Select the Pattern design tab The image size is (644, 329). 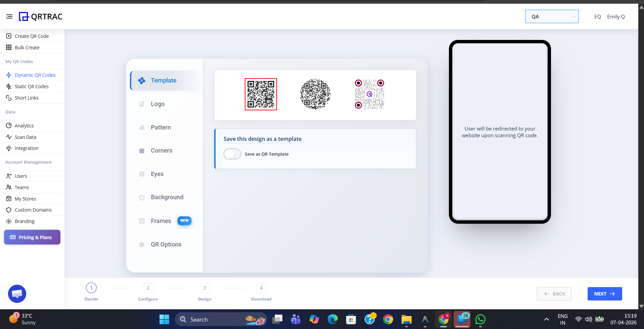(x=160, y=127)
